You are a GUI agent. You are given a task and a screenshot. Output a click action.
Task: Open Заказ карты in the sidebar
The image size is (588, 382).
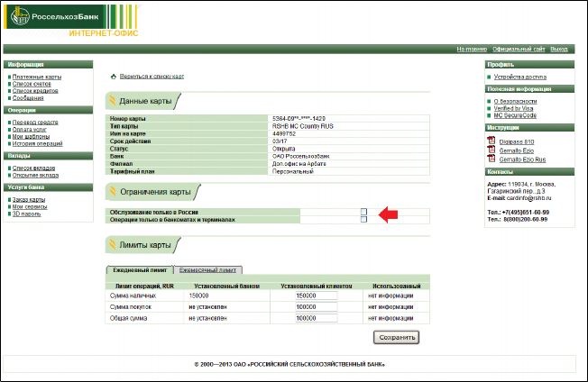click(29, 200)
